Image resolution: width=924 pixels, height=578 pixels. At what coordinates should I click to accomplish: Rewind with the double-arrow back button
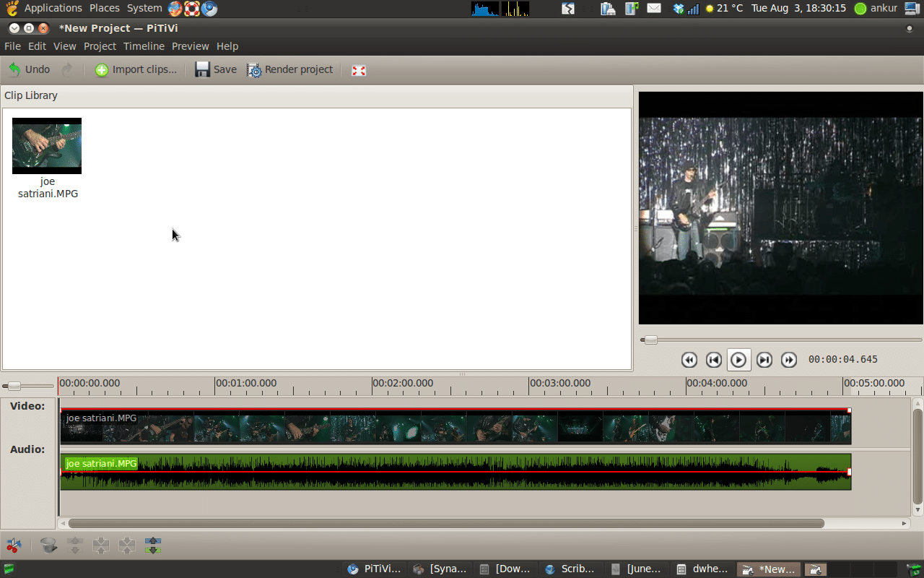click(x=689, y=360)
